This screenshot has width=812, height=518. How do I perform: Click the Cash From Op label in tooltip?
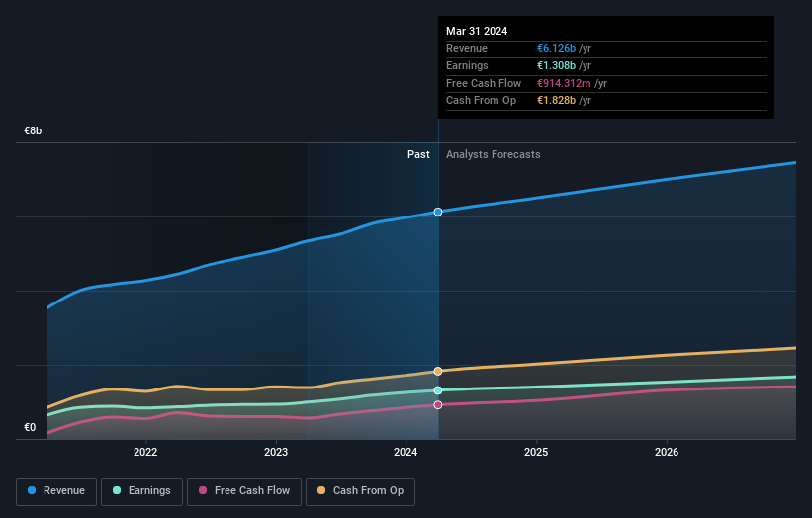481,101
